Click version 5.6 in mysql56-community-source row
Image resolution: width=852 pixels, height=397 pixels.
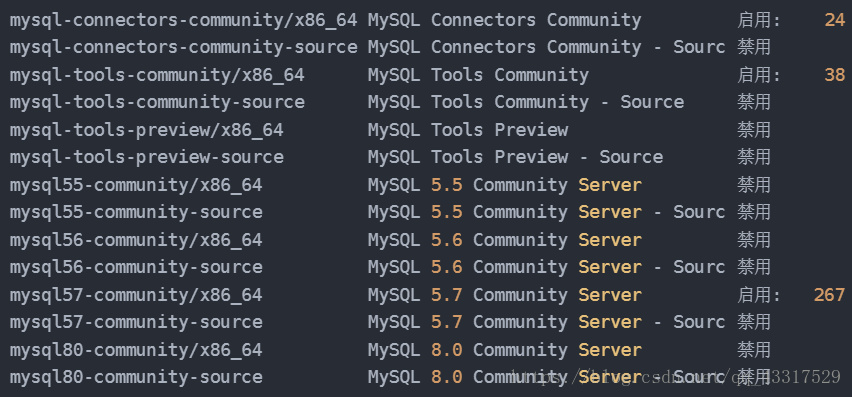pyautogui.click(x=447, y=267)
